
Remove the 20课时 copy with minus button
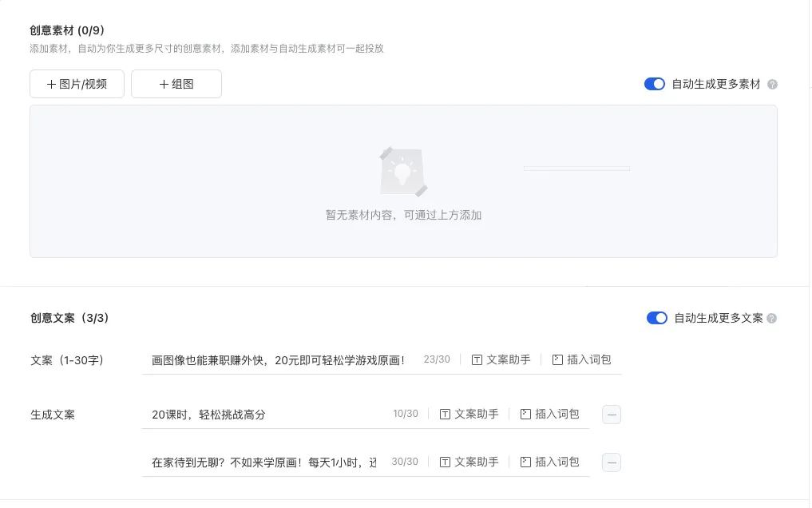[x=612, y=415]
